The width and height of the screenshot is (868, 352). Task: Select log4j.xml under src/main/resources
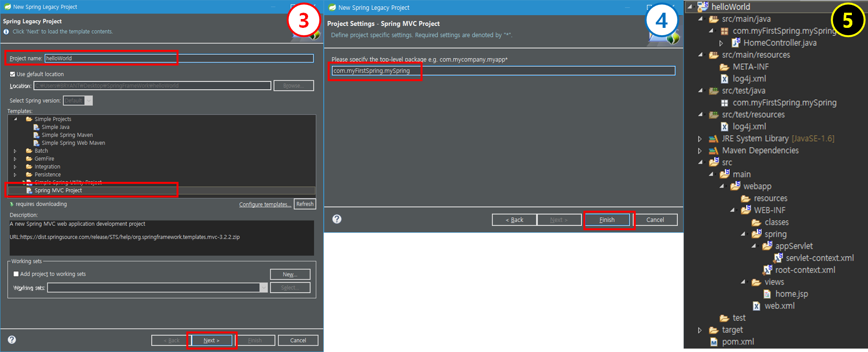(749, 79)
